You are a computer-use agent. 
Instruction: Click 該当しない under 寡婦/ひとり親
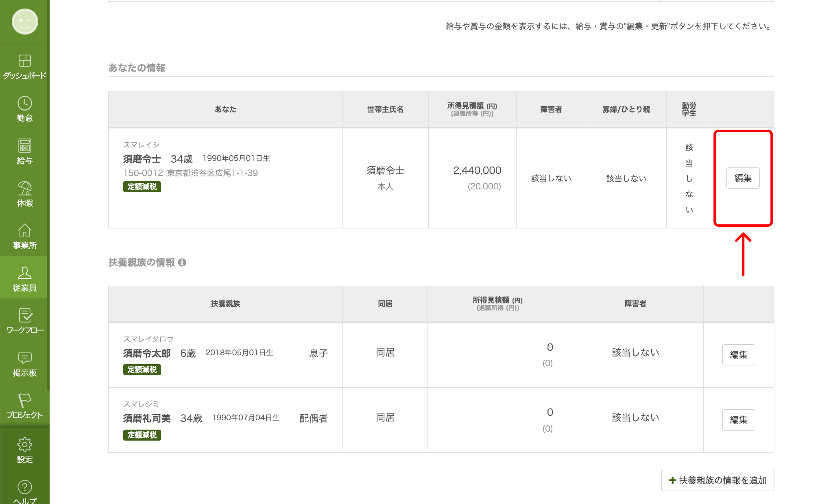(626, 178)
